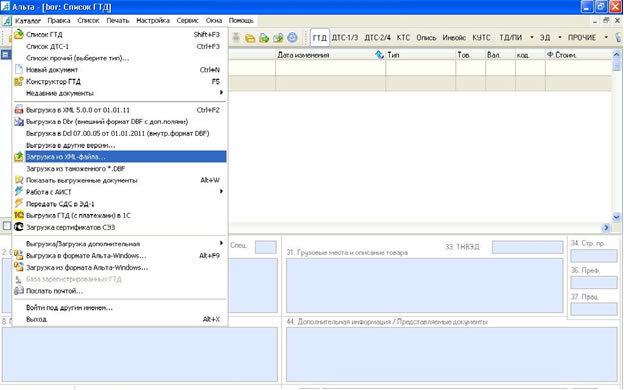
Task: Click the 33. ТНВЭД input field
Action: click(x=527, y=247)
